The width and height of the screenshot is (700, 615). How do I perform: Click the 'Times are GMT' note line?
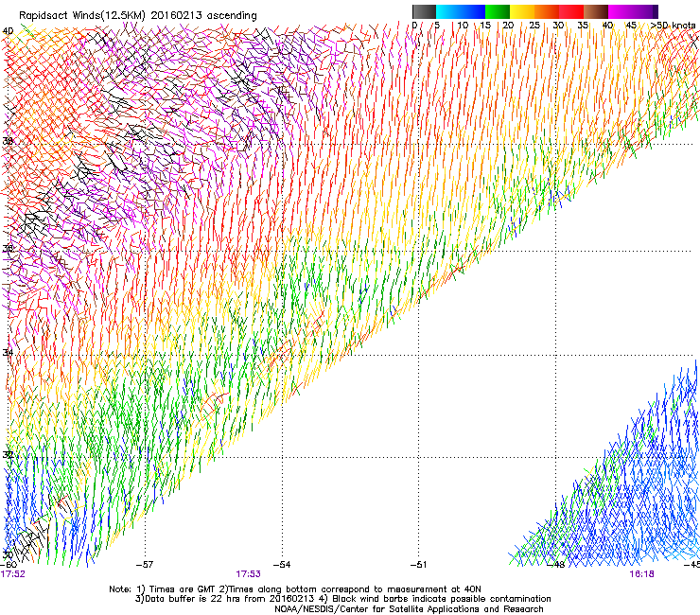(x=295, y=589)
